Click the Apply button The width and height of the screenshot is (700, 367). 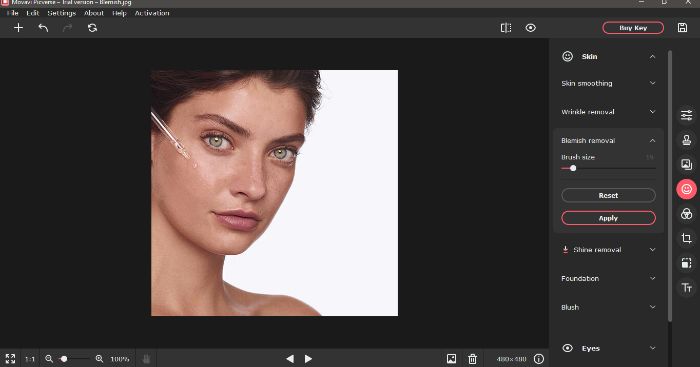[608, 218]
